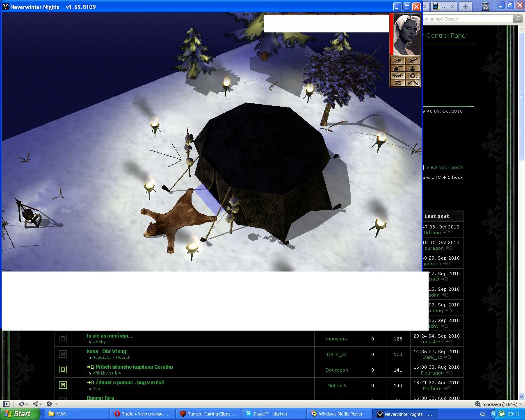Click the hand pointing icon in game panel

tap(397, 68)
